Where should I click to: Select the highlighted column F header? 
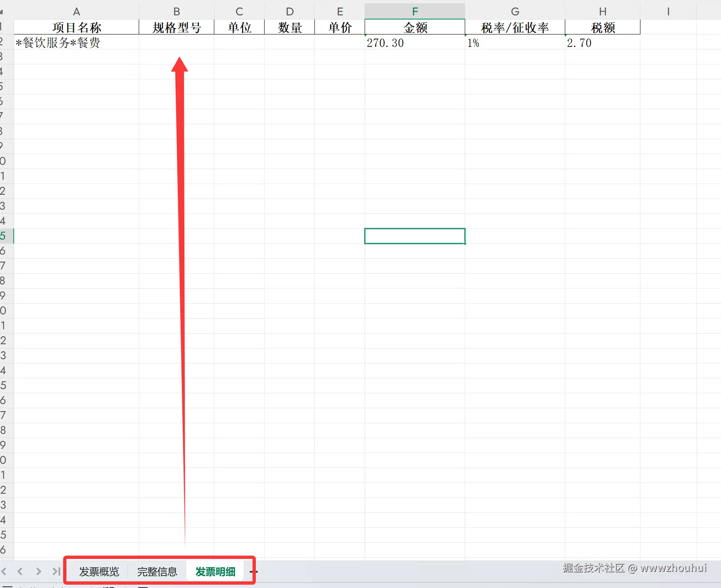tap(415, 12)
